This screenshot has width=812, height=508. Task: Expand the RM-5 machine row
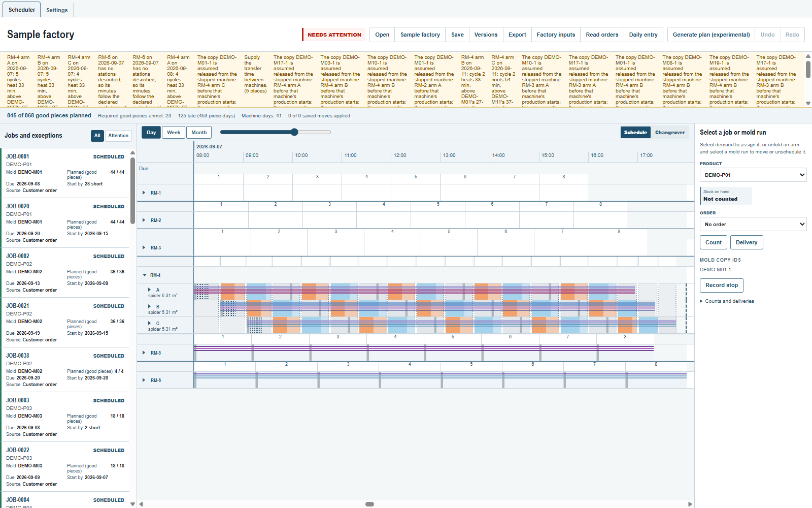144,353
